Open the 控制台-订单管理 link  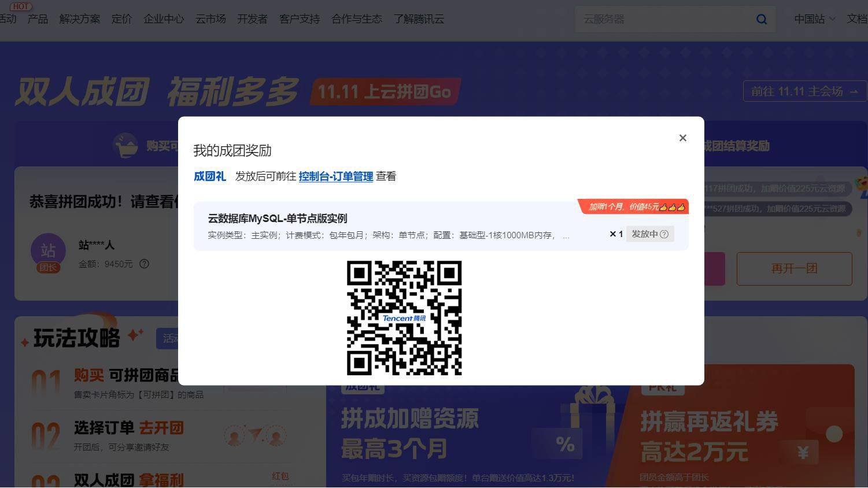pyautogui.click(x=335, y=176)
